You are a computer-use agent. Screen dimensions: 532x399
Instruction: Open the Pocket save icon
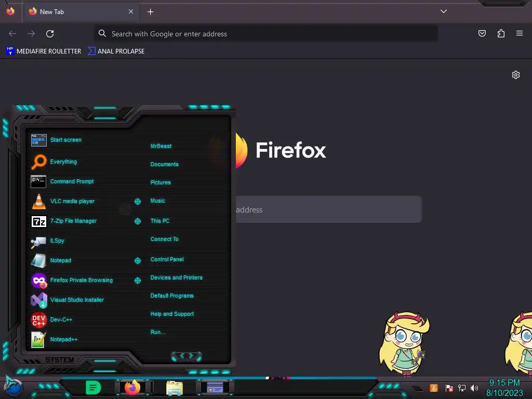tap(482, 33)
